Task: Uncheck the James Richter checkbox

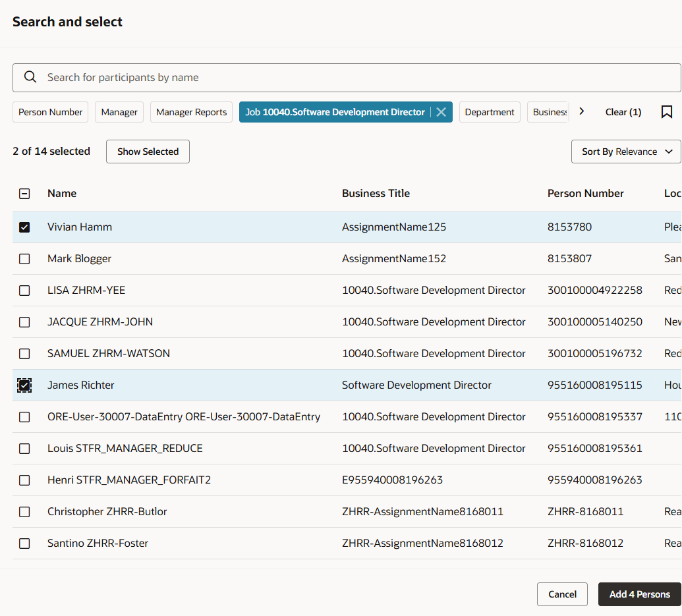Action: (24, 385)
